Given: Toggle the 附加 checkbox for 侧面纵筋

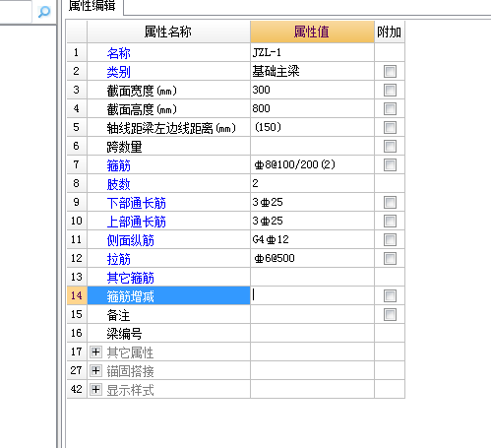Looking at the screenshot, I should click(390, 239).
